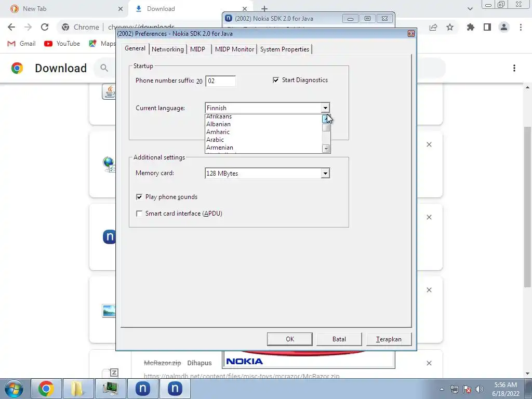The image size is (532, 399).
Task: Click the Terapkan button
Action: tap(389, 339)
